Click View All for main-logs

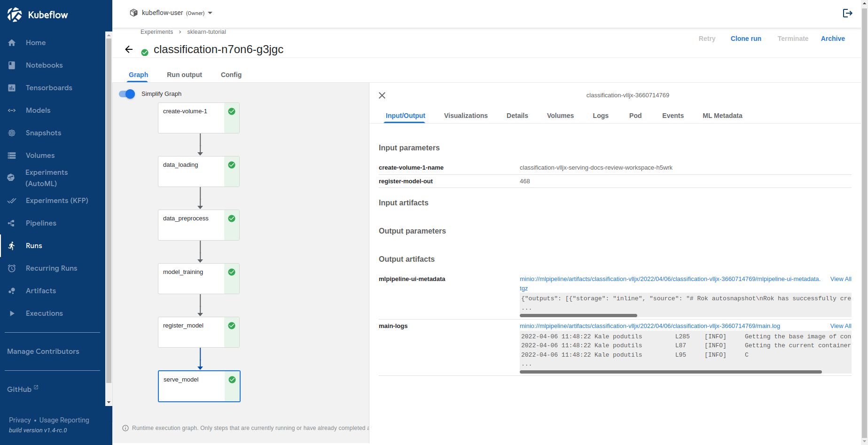(841, 326)
